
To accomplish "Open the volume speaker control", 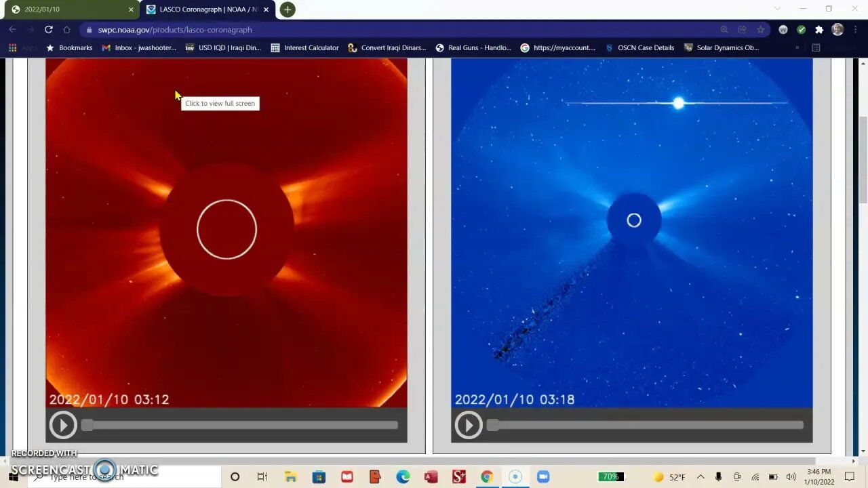I will pos(791,476).
